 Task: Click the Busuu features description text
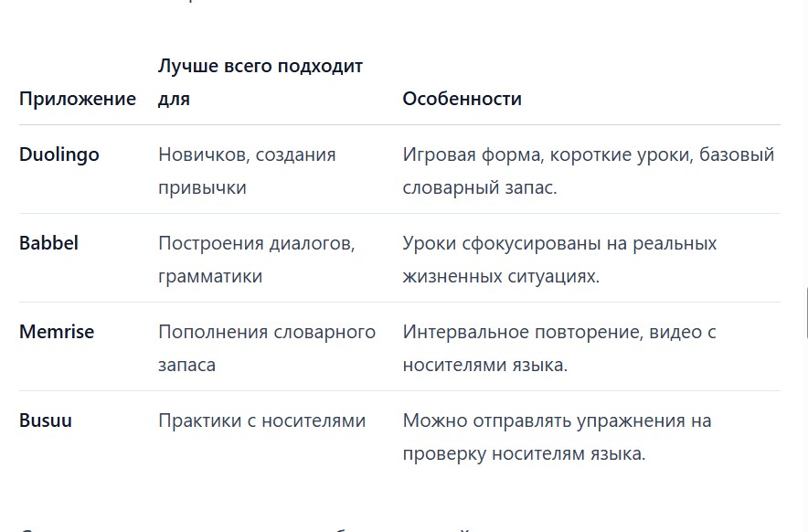tap(557, 437)
